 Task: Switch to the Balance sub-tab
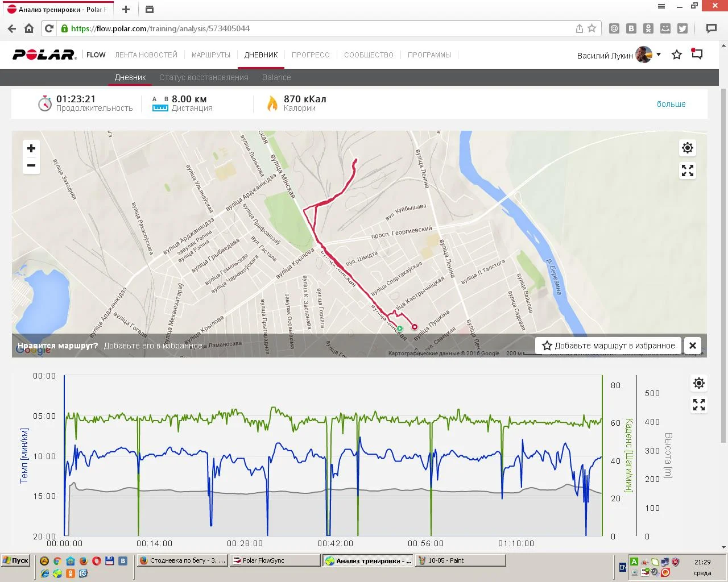tap(276, 77)
